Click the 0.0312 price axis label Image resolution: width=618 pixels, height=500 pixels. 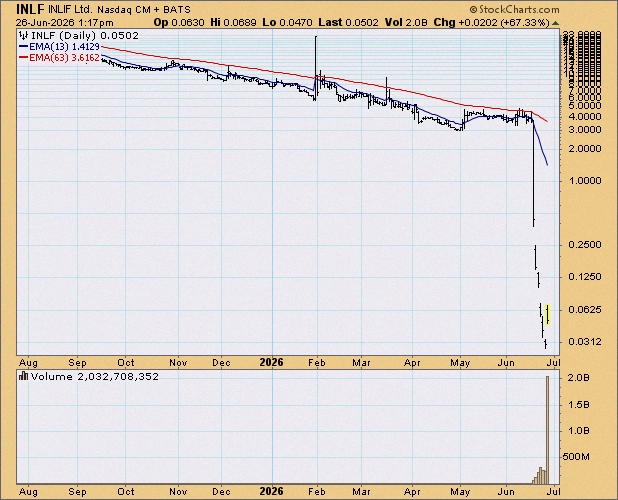(584, 342)
